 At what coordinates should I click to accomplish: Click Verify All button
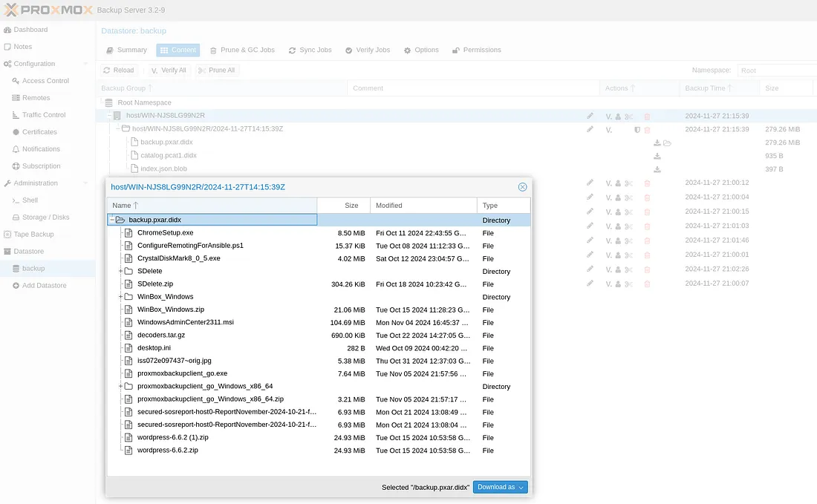169,71
